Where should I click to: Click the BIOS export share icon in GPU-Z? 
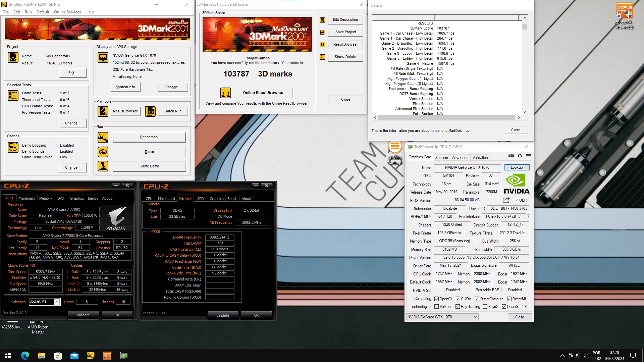pos(506,200)
